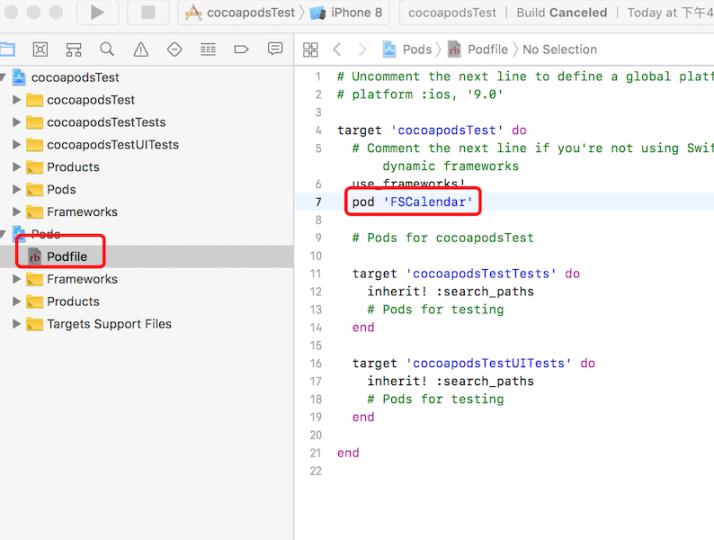Open the breakpoint navigator icon
The width and height of the screenshot is (714, 540).
click(240, 49)
